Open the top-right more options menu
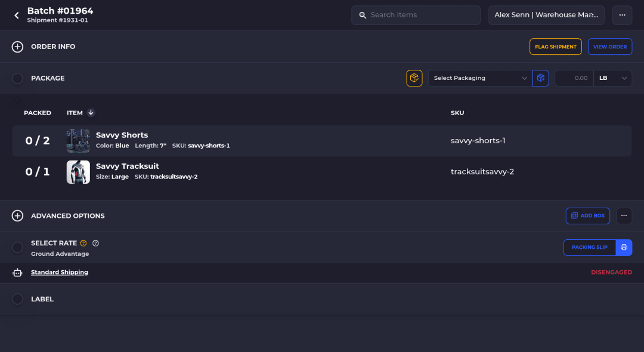This screenshot has width=644, height=352. [622, 15]
